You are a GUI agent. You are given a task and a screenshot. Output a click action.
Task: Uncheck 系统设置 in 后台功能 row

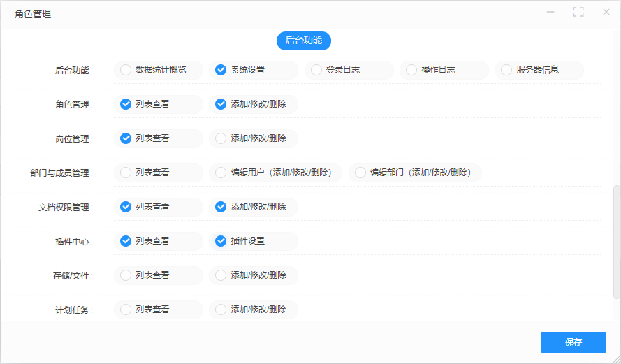(x=221, y=70)
